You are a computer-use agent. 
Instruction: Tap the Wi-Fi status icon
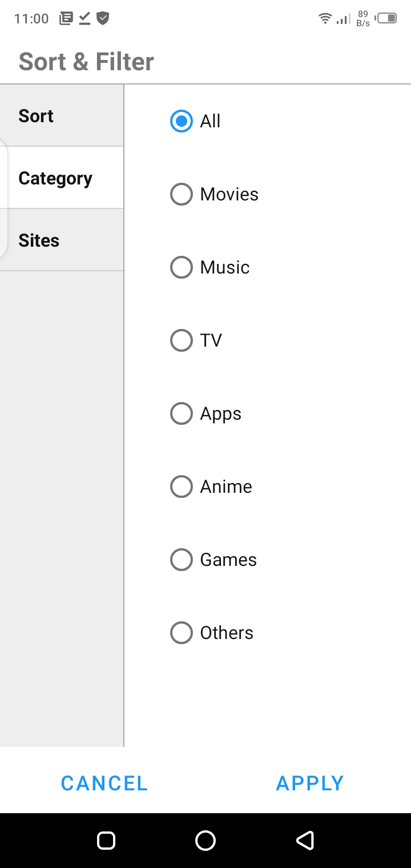click(x=325, y=18)
